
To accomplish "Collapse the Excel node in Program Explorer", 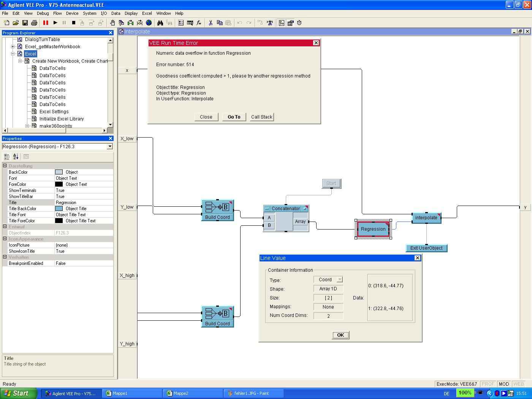I will [x=13, y=54].
